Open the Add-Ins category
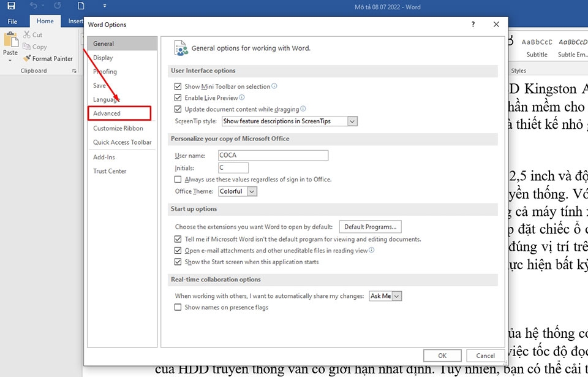The image size is (588, 377). pyautogui.click(x=123, y=157)
